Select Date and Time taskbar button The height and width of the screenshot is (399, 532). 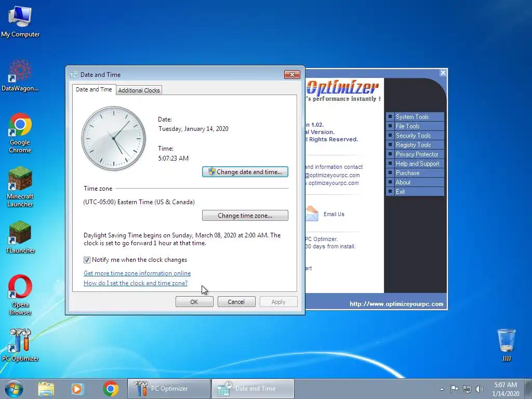pos(253,389)
